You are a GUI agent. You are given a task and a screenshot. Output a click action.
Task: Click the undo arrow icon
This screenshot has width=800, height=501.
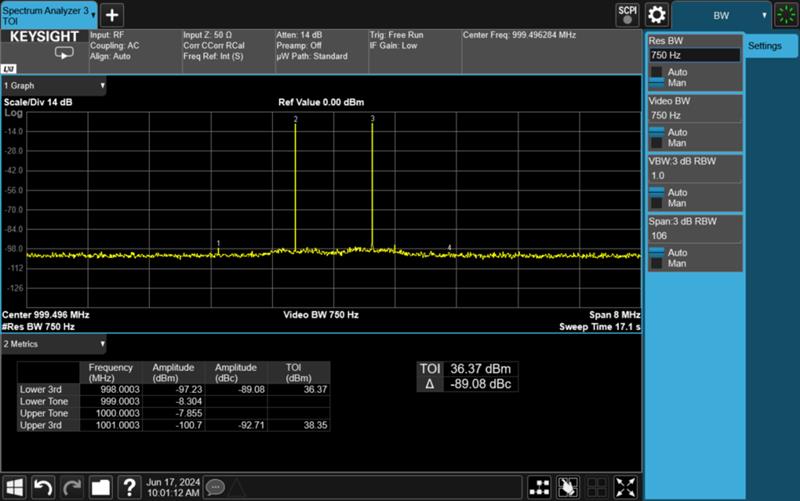point(43,487)
